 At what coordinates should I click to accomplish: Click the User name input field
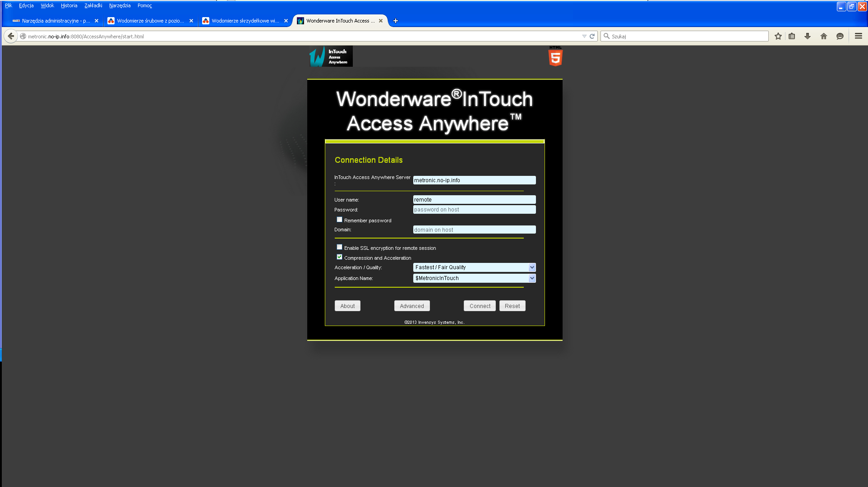(473, 199)
